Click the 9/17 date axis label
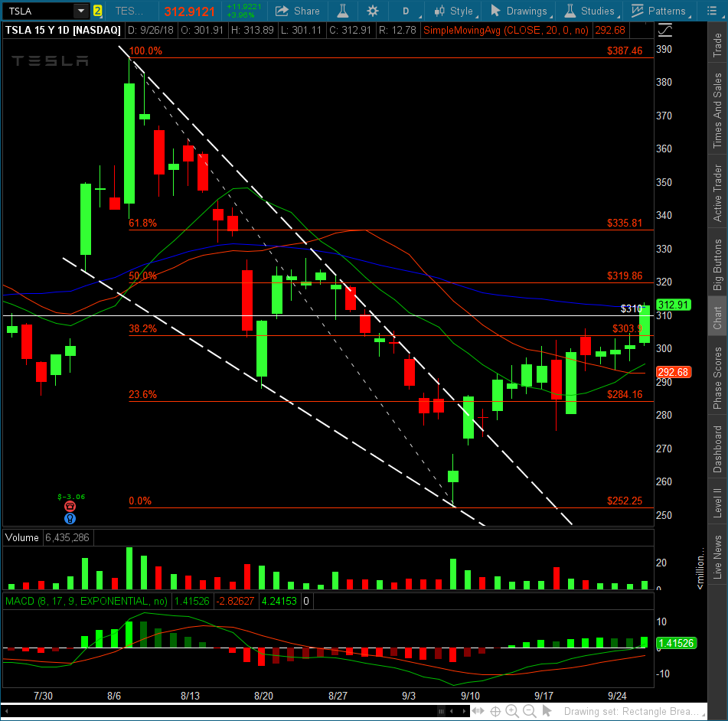 point(544,696)
